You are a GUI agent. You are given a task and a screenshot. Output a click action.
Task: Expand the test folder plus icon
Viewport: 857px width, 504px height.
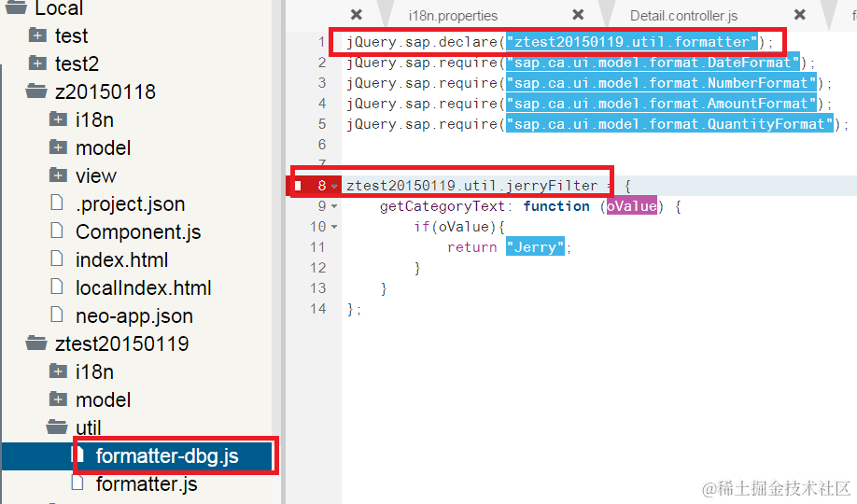click(x=37, y=35)
